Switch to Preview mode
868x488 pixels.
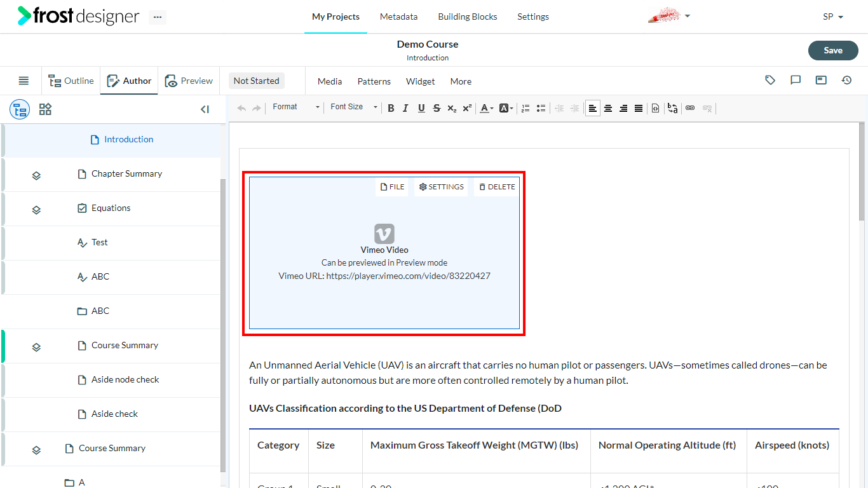[x=189, y=81]
